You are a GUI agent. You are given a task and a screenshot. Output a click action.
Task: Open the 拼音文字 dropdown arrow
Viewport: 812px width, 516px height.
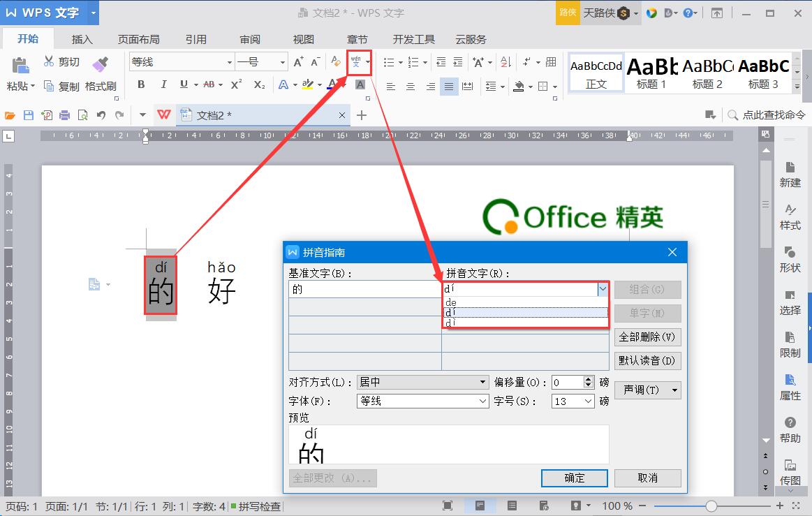603,289
